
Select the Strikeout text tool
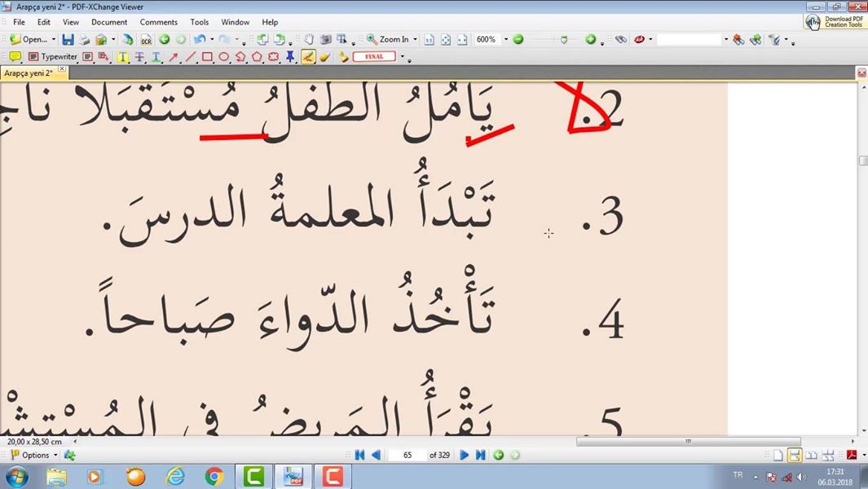tap(139, 56)
